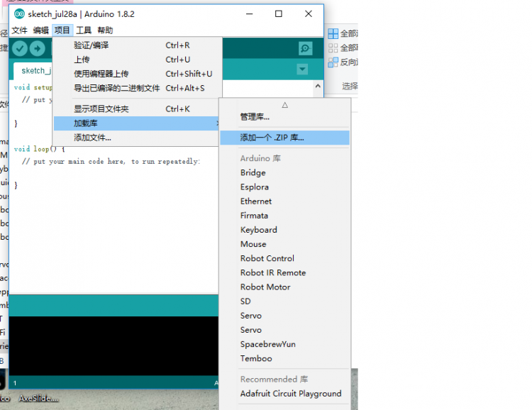
Task: Include Adafruit Circuit Playground library
Action: [284, 394]
